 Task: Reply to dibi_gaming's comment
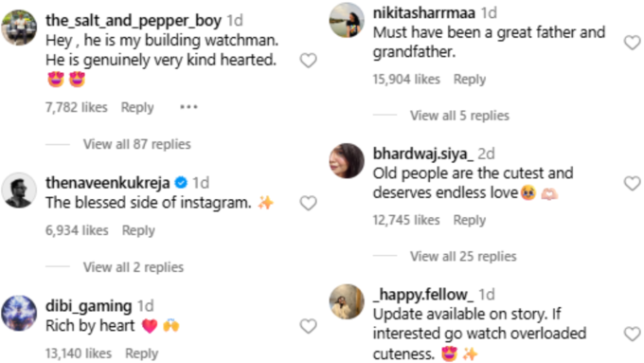141,354
